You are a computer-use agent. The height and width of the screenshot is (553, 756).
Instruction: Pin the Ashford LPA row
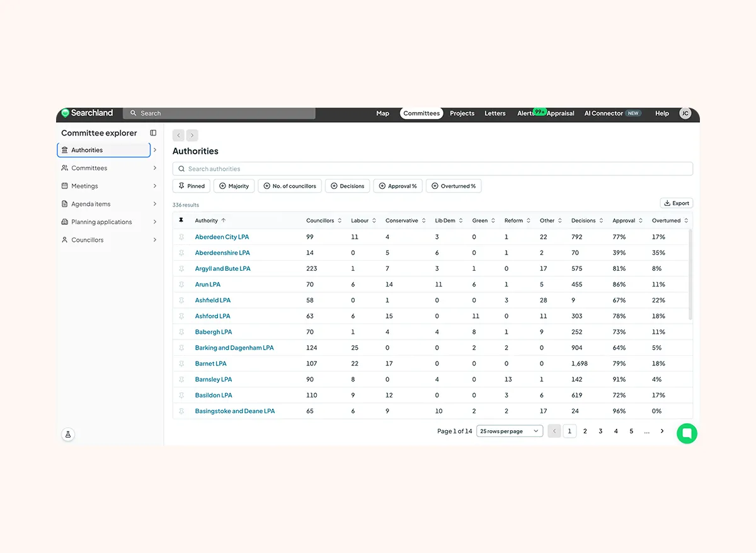click(181, 316)
